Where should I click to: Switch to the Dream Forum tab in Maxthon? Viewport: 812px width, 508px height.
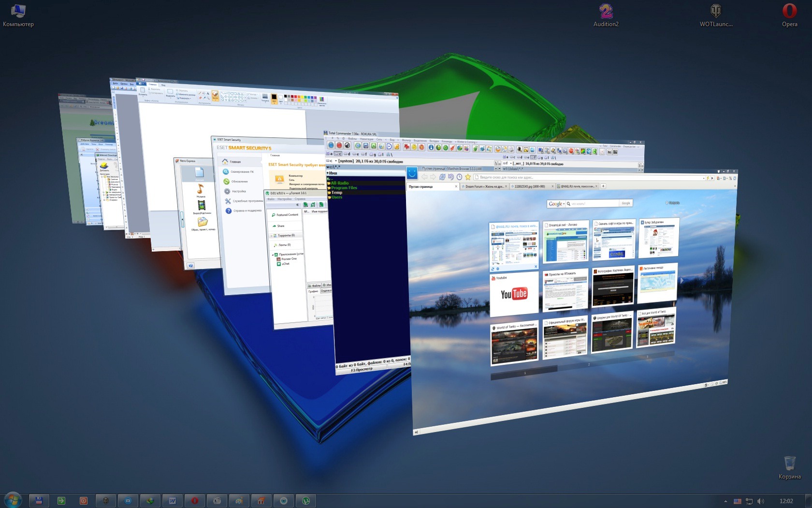[484, 186]
